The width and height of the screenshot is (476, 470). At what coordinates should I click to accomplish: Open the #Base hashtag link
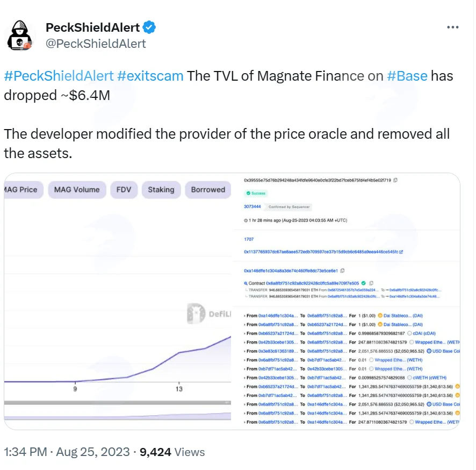(407, 76)
